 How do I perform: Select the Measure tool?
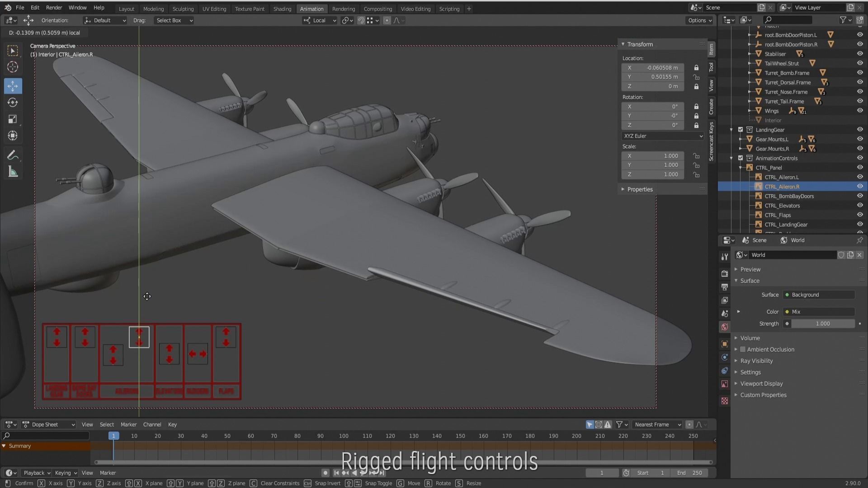(x=13, y=172)
